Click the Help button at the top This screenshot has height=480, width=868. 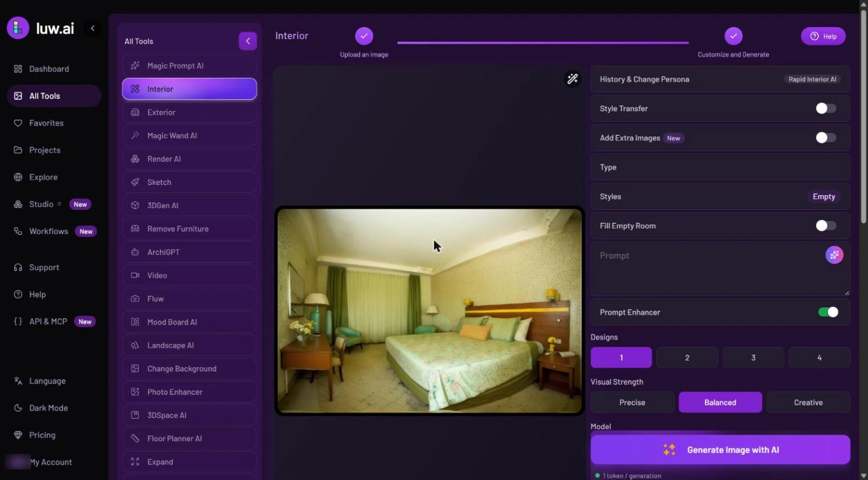tap(823, 36)
